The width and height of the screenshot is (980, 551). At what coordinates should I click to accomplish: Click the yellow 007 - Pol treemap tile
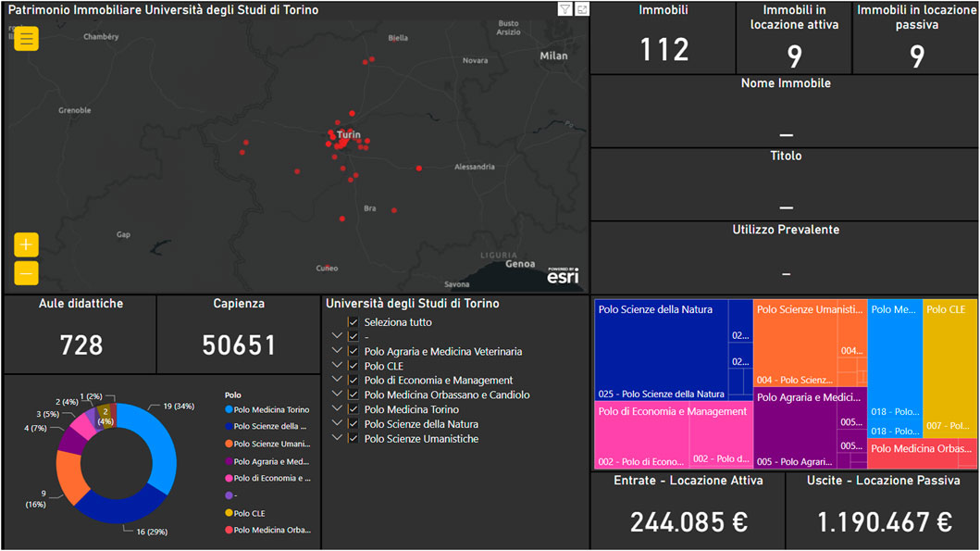coord(949,369)
